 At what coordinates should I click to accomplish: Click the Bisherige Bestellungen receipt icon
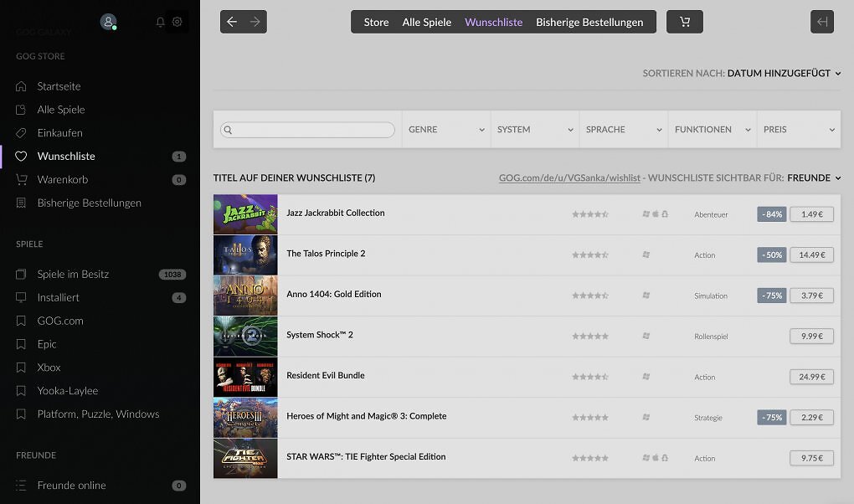21,203
